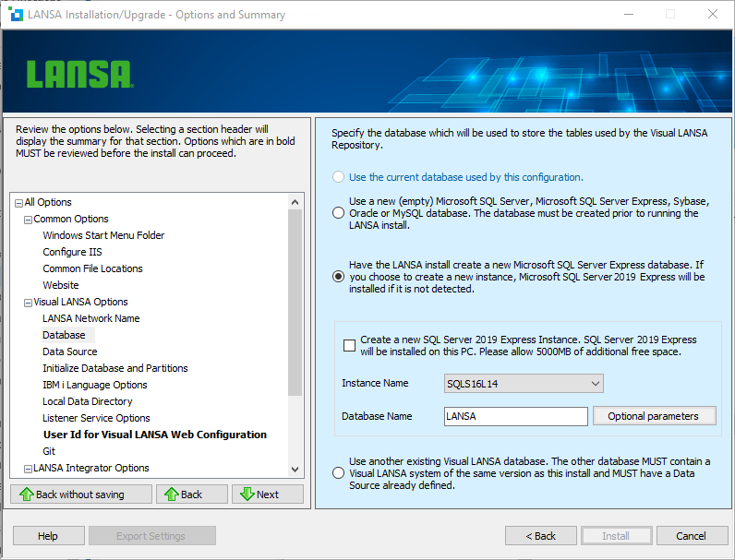735x560 pixels.
Task: Open Common File Locations option
Action: [92, 268]
